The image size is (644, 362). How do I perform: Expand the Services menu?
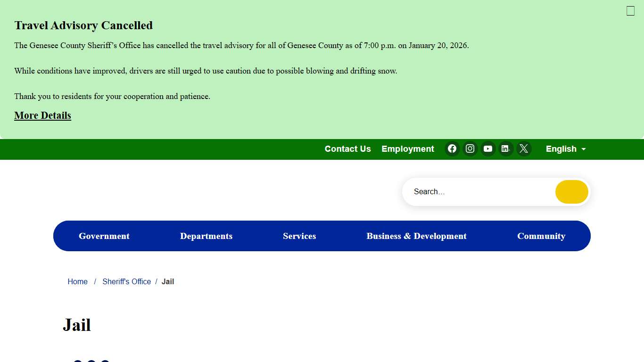click(299, 236)
